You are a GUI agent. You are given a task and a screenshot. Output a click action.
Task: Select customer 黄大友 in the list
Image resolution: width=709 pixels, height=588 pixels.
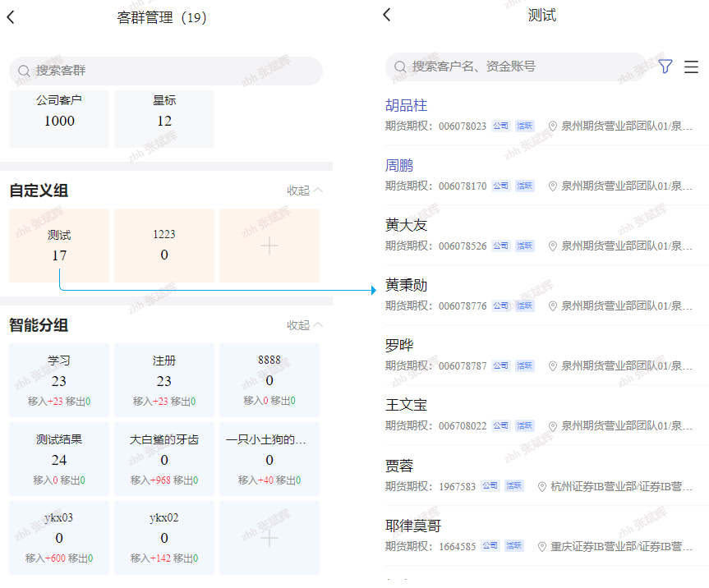coord(406,225)
